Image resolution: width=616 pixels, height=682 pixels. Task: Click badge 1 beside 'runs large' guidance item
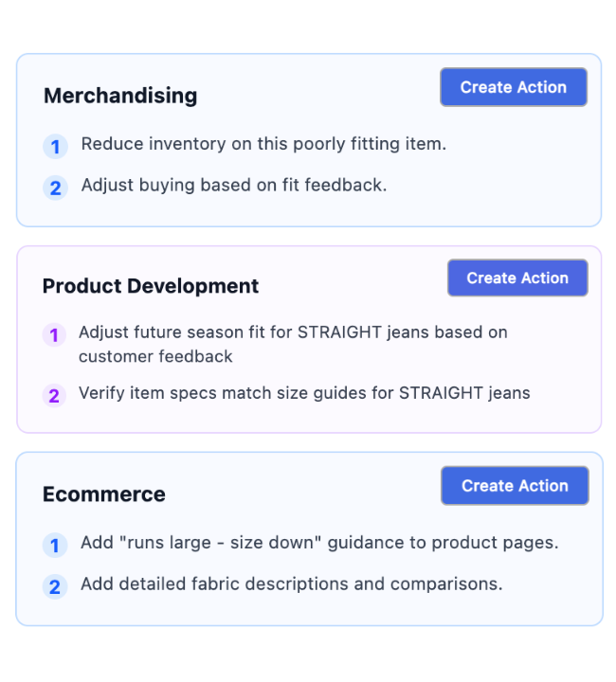[x=55, y=545]
